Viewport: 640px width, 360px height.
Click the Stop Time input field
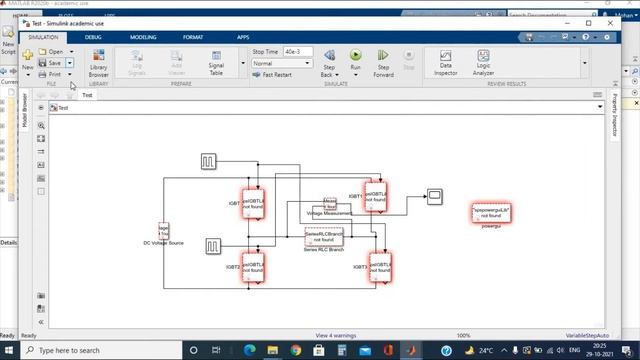(x=298, y=51)
